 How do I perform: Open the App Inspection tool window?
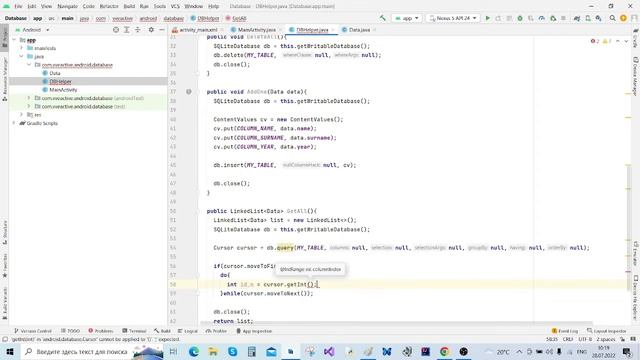254,331
